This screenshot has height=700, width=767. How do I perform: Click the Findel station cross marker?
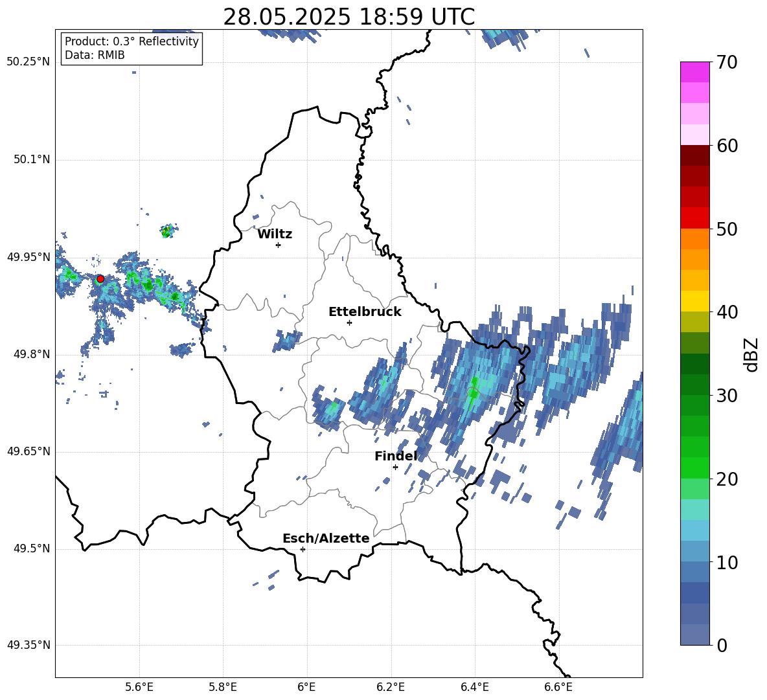tap(395, 468)
